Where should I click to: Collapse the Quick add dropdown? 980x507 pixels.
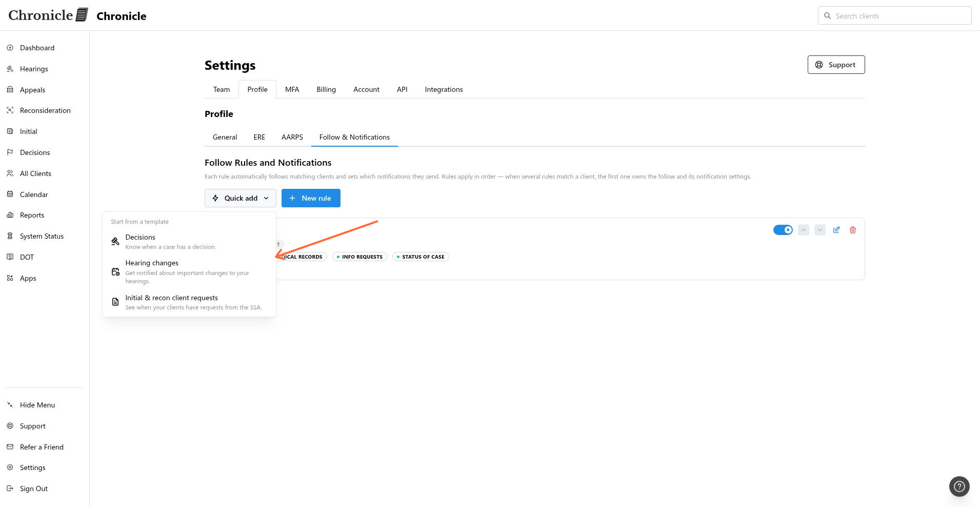point(241,198)
